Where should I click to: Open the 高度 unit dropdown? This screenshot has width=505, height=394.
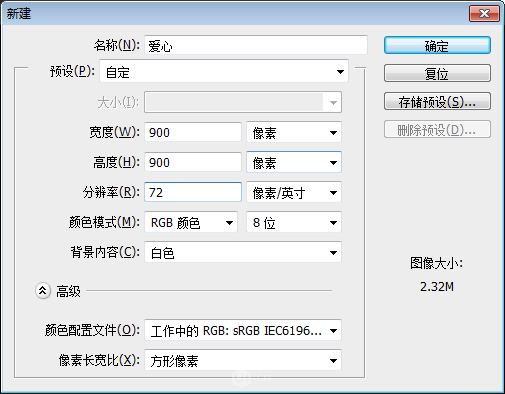tap(294, 162)
